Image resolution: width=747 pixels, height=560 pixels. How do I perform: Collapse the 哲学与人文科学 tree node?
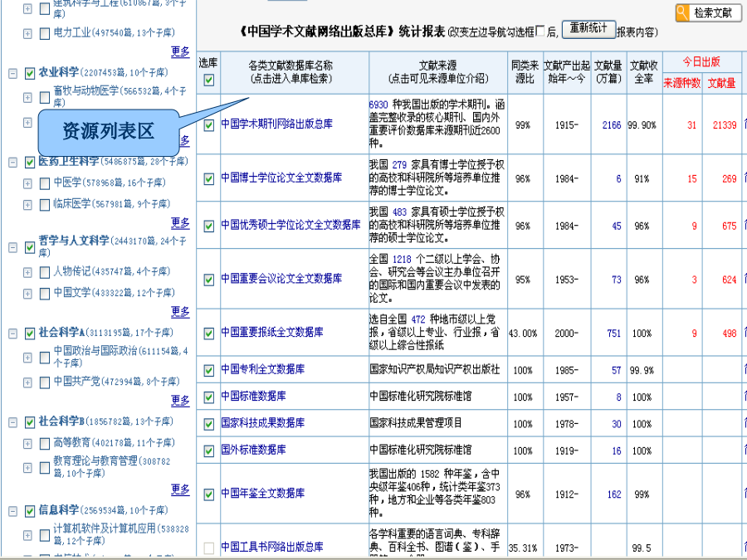click(x=12, y=247)
